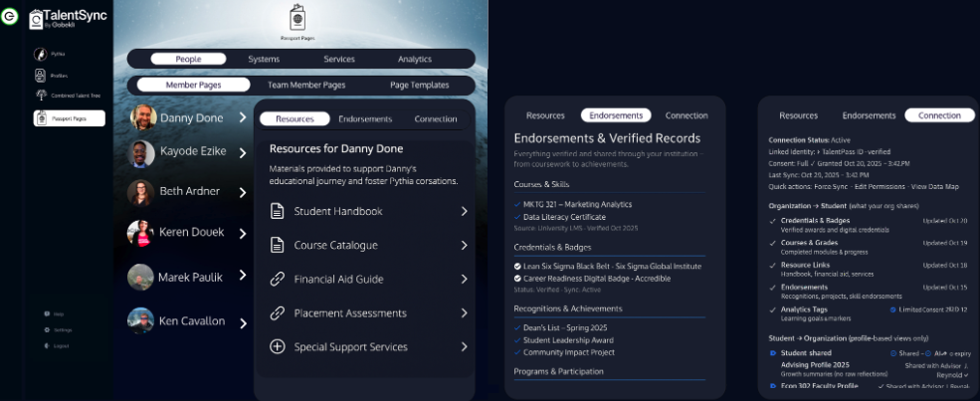This screenshot has height=401, width=980.
Task: Switch to the Analytics tab
Action: [415, 60]
